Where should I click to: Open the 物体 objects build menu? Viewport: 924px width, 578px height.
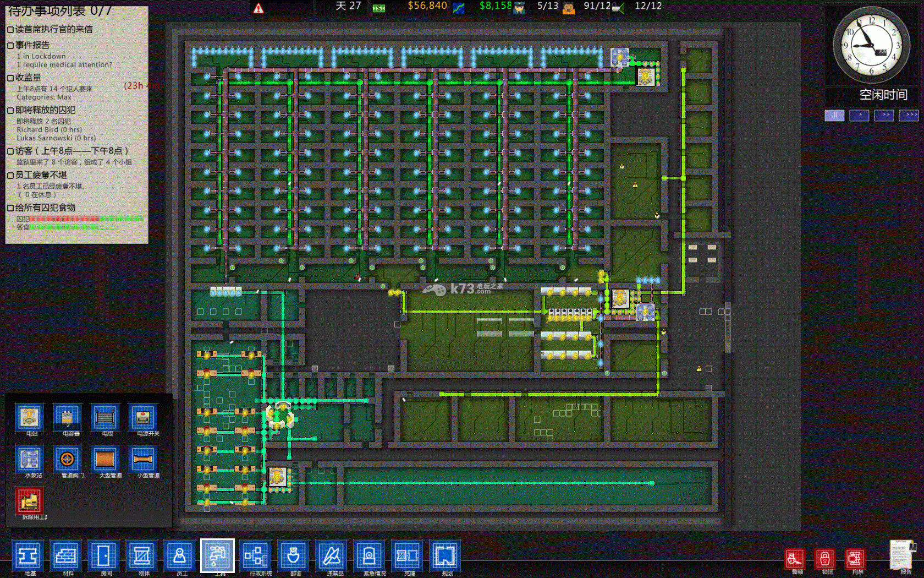click(x=142, y=556)
